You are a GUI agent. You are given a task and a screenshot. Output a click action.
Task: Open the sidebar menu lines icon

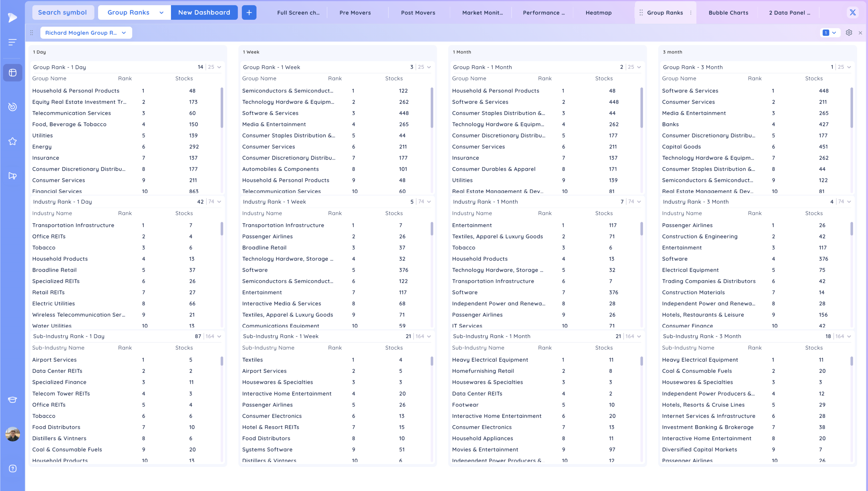(x=13, y=42)
